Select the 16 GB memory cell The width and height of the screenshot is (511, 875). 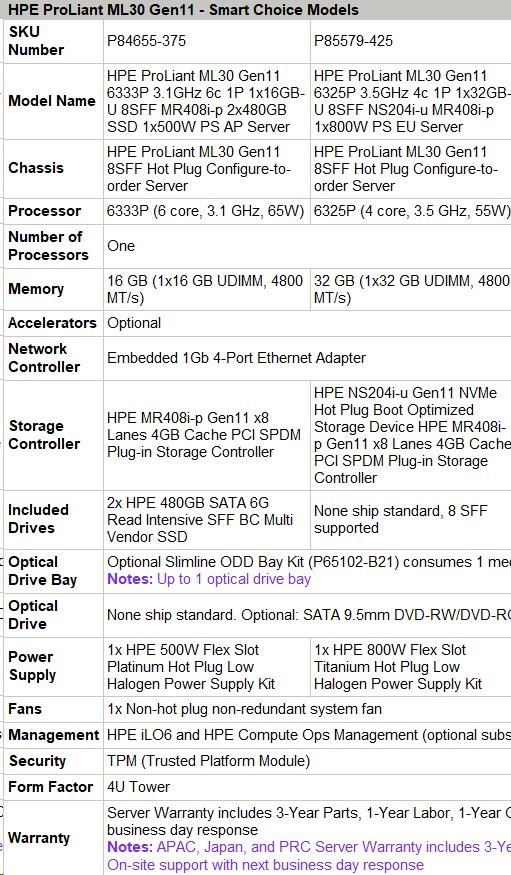coord(206,289)
